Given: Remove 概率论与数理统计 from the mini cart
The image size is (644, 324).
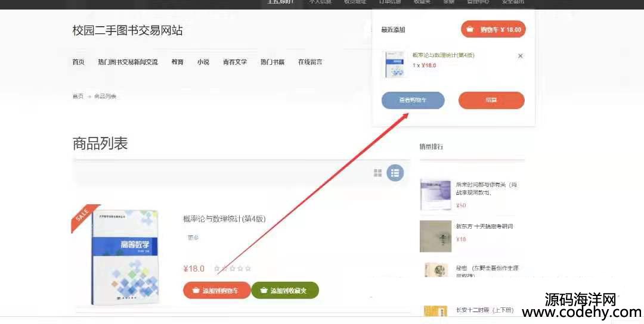Looking at the screenshot, I should tap(520, 56).
